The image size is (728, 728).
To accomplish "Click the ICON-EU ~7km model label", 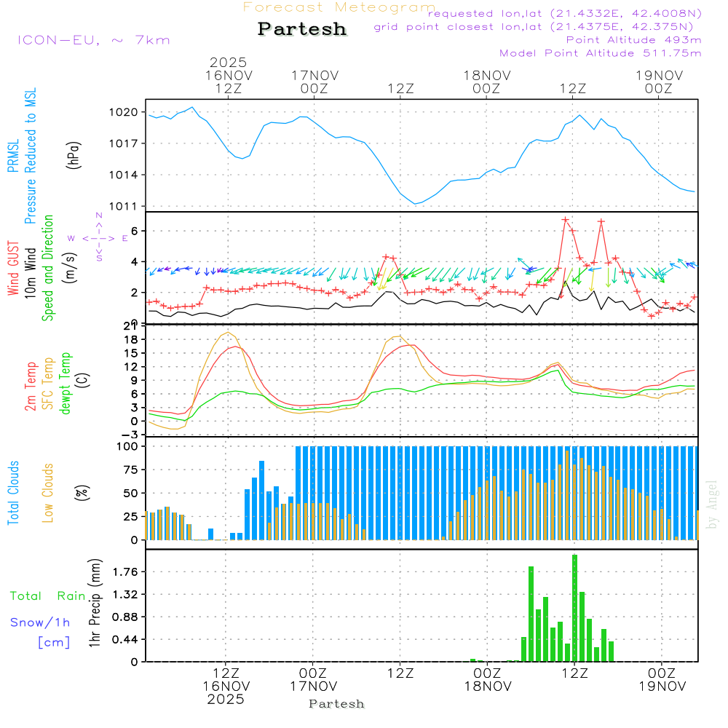I will pos(93,40).
